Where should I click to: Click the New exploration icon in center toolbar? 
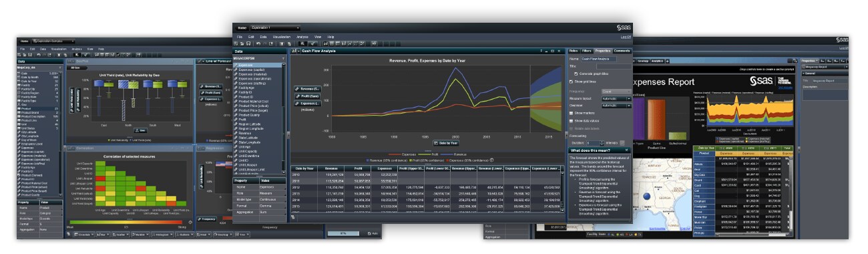[x=236, y=43]
